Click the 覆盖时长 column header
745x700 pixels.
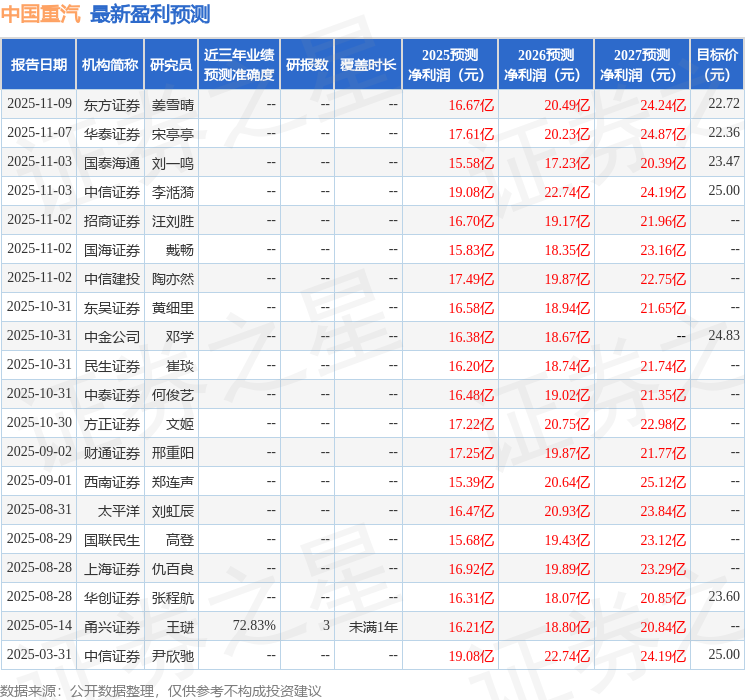[x=368, y=65]
